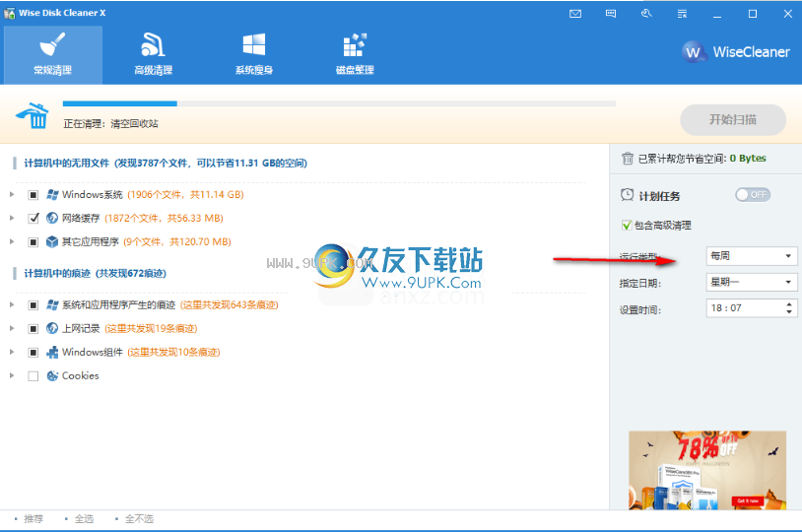Image resolution: width=802 pixels, height=532 pixels.
Task: Click the 计算机中的无用文件 section header
Action: [166, 164]
